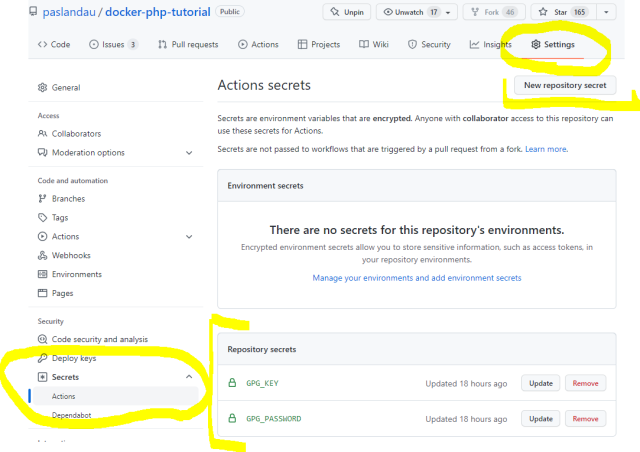This screenshot has width=640, height=452.
Task: Open the Wiki tab
Action: tap(373, 45)
